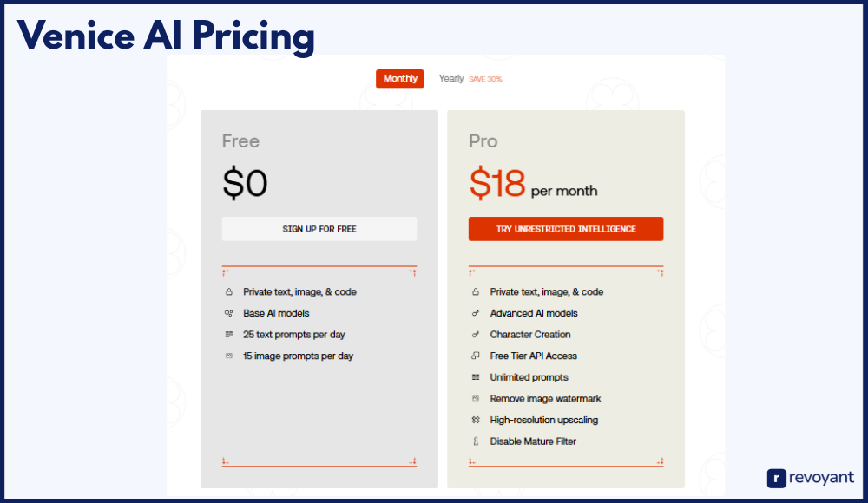Click the 25 text prompts icon
The image size is (868, 503).
(x=228, y=335)
